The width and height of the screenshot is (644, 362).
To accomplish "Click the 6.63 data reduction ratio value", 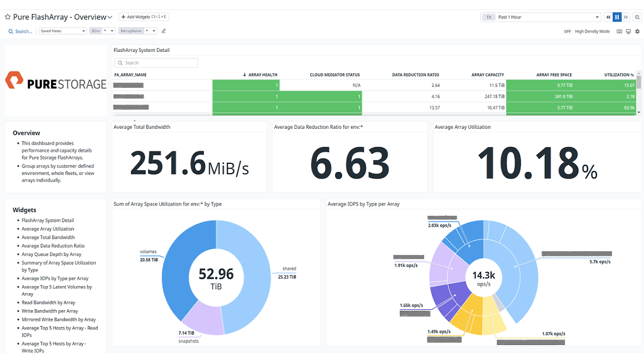I will pos(350,162).
